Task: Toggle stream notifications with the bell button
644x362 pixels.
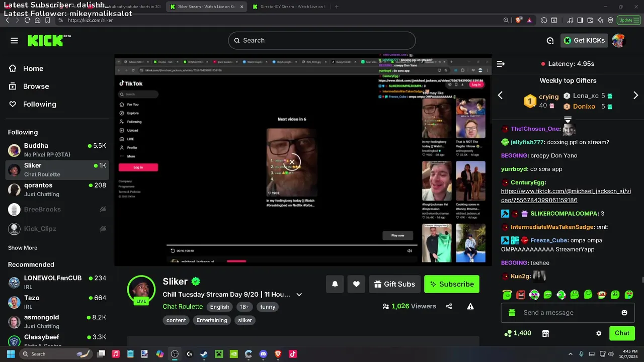Action: click(335, 284)
